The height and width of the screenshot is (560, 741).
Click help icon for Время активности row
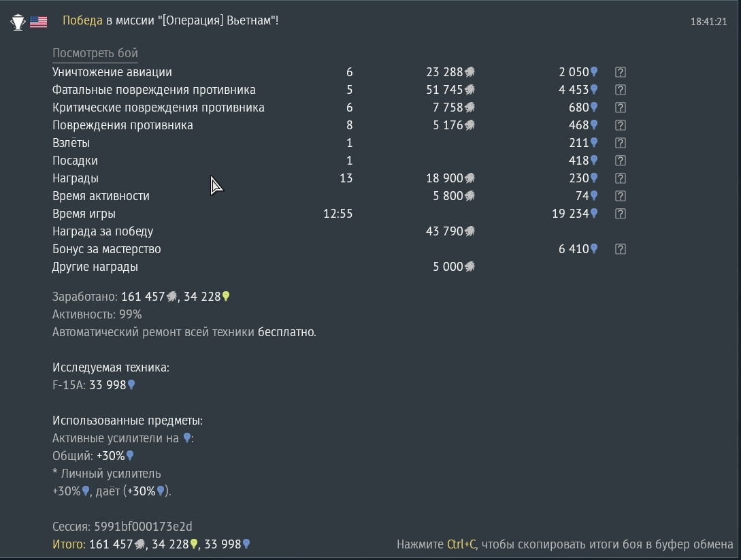point(620,196)
